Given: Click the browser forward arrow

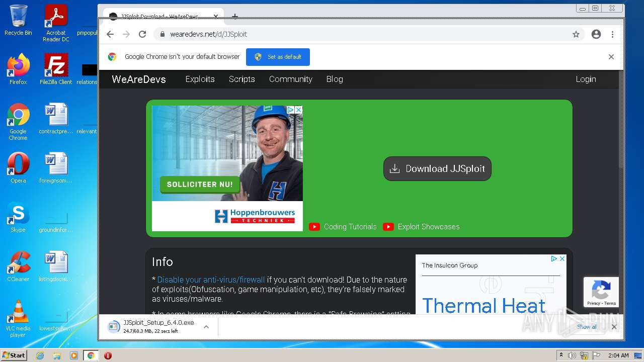Looking at the screenshot, I should 126,34.
